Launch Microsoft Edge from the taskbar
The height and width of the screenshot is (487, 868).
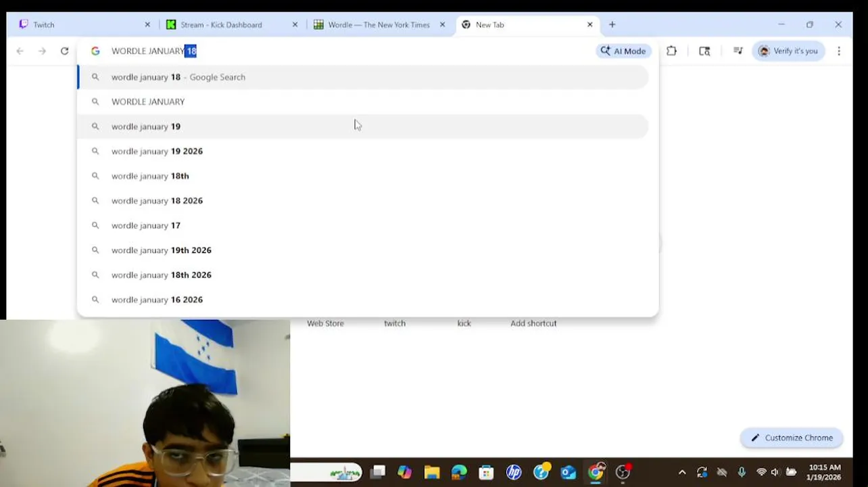click(459, 471)
